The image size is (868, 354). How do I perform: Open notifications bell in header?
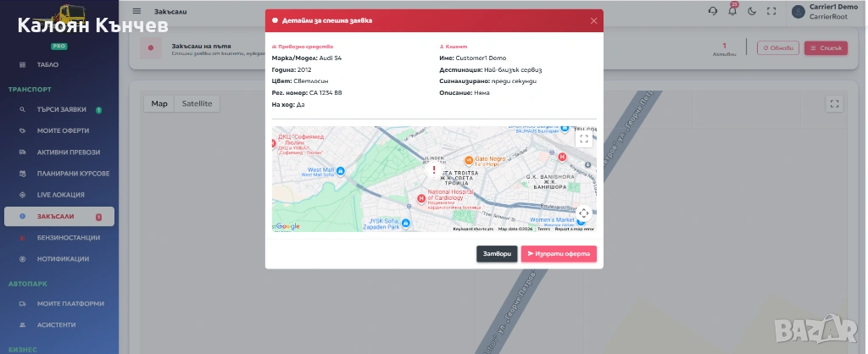click(x=732, y=11)
